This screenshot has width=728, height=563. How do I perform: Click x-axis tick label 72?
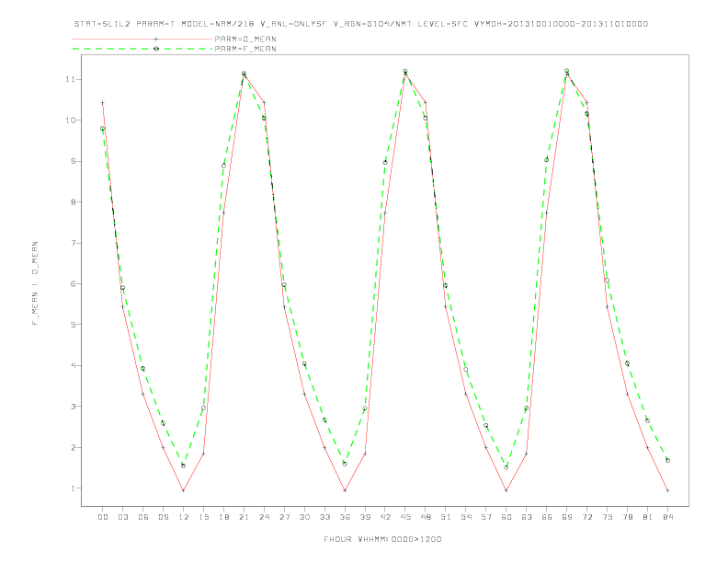click(x=586, y=517)
